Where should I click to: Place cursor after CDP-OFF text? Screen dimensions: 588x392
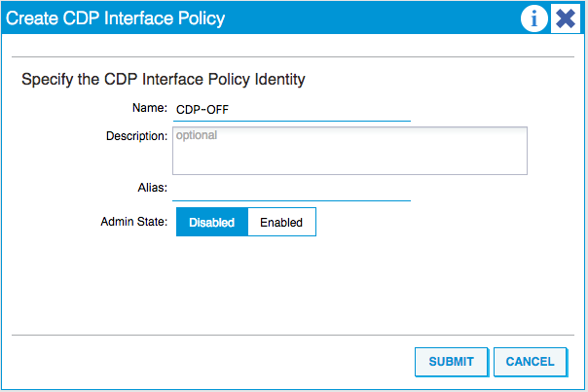[229, 110]
